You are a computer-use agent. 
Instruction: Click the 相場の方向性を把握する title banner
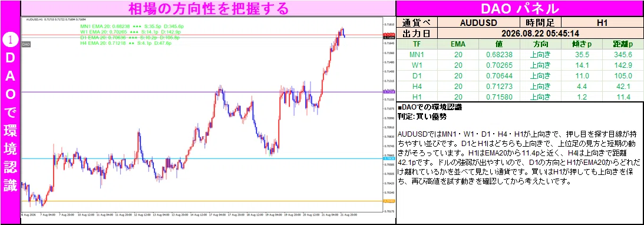(208, 8)
